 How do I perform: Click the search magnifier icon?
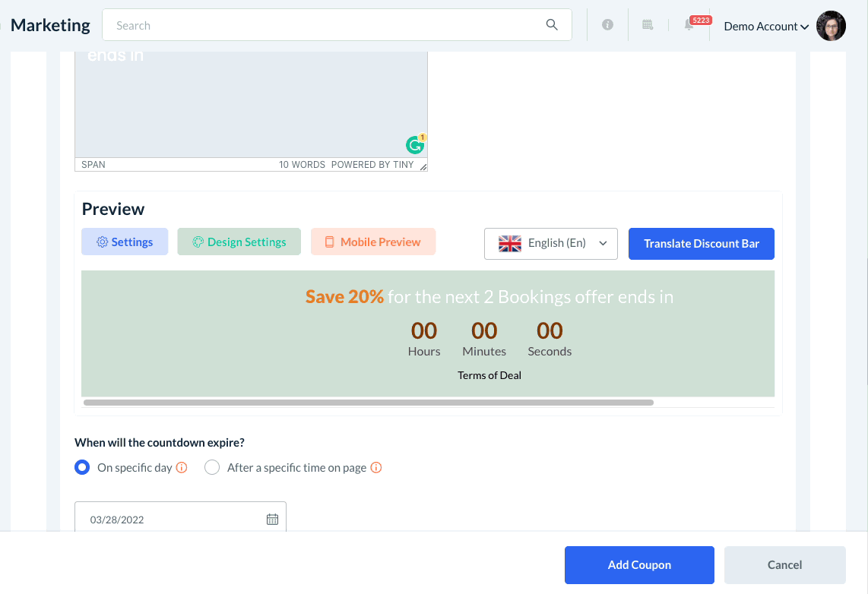pos(552,25)
